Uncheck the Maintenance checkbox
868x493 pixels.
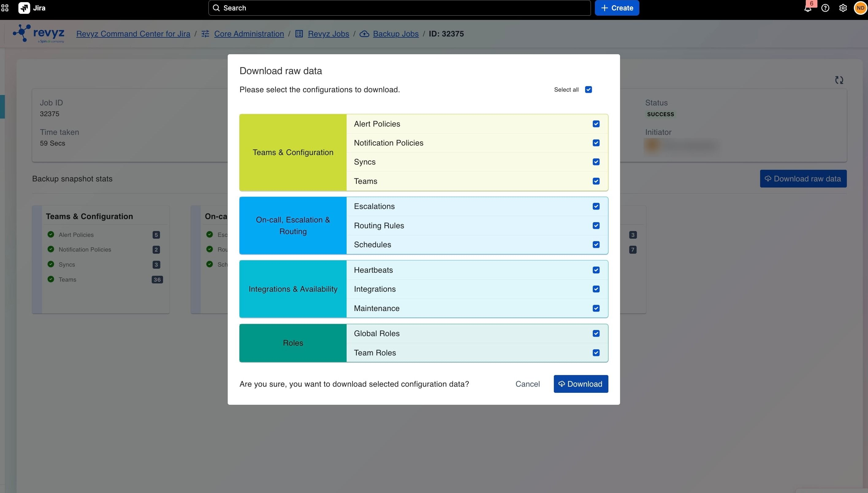pos(596,308)
